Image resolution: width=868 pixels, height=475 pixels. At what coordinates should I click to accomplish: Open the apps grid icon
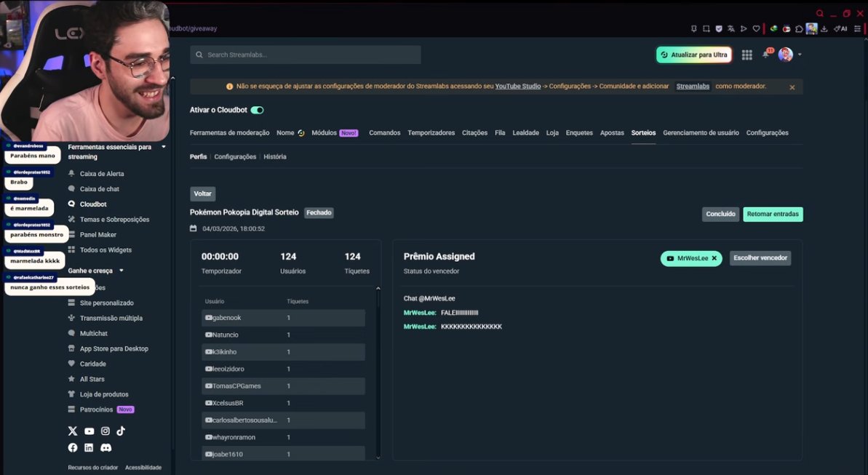coord(746,55)
